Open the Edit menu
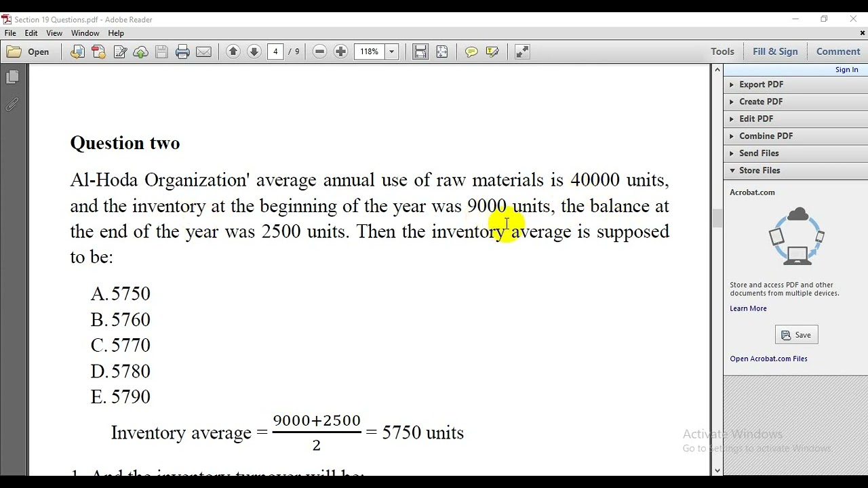Viewport: 868px width, 488px height. tap(31, 33)
